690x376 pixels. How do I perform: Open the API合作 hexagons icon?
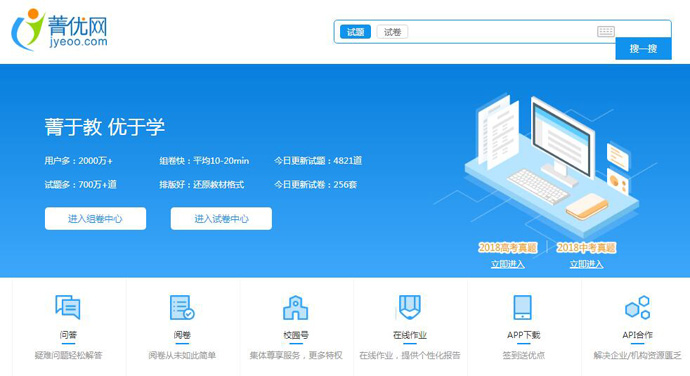coord(638,307)
